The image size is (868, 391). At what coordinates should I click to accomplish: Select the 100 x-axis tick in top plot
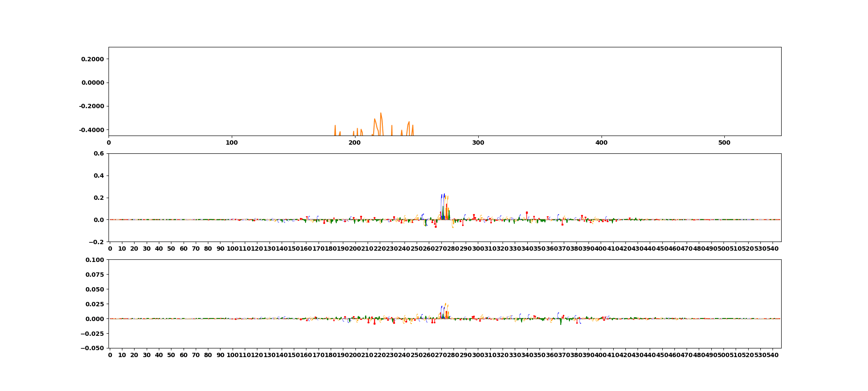[232, 142]
